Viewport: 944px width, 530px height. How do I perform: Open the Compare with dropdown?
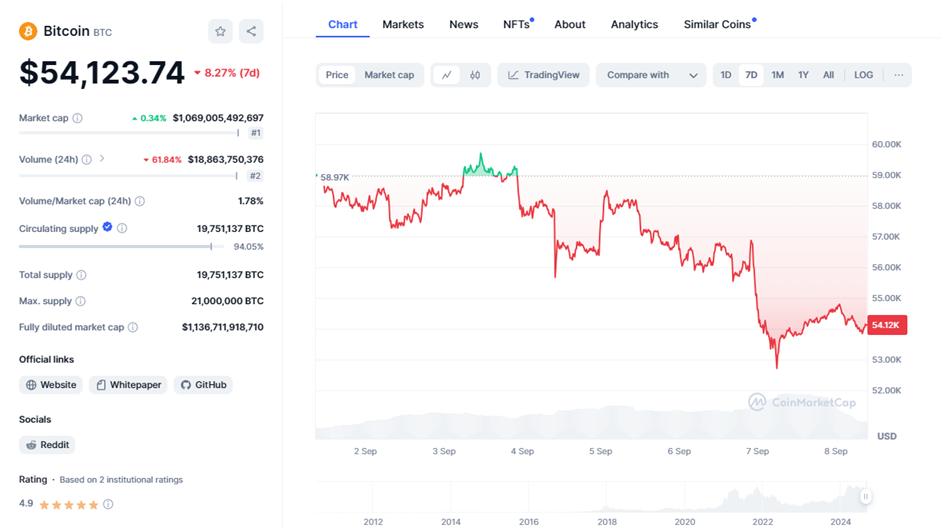tap(651, 75)
